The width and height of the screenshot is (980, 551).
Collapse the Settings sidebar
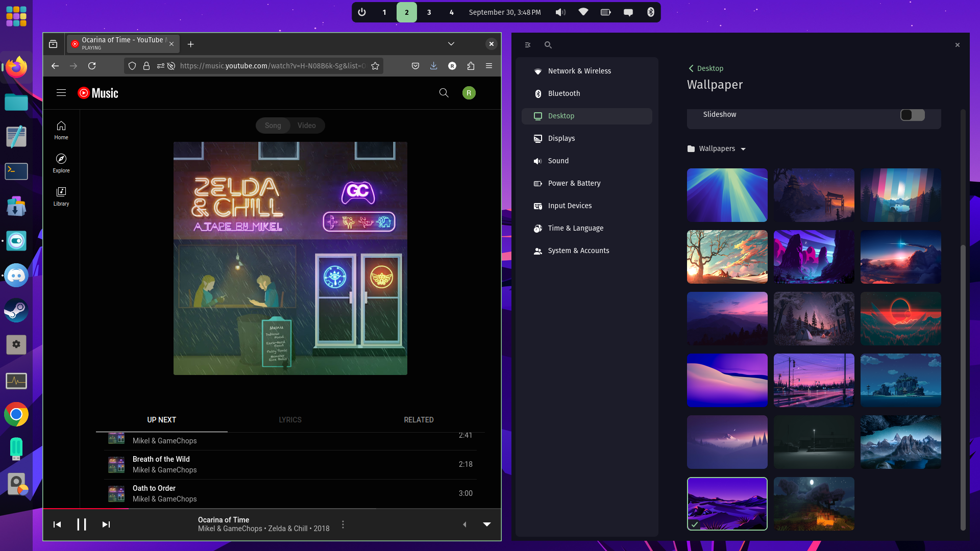pos(527,45)
